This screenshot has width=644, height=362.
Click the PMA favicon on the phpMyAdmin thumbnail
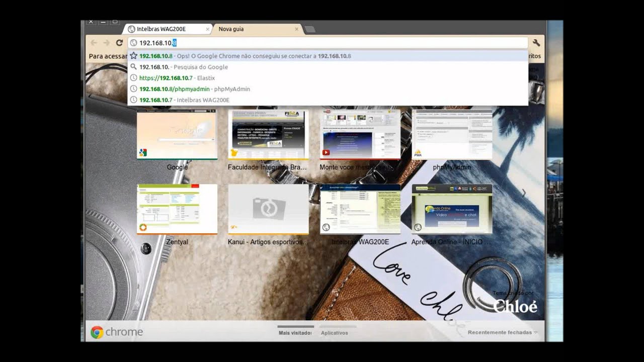coord(418,153)
